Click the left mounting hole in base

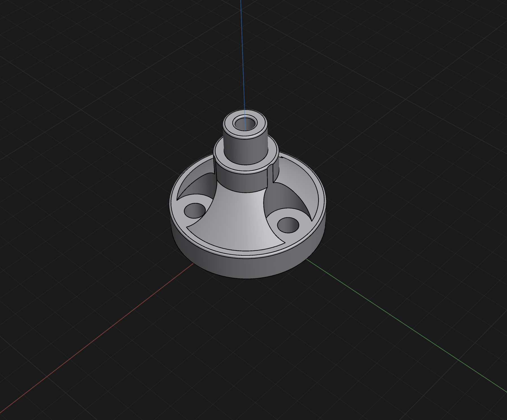click(x=195, y=211)
